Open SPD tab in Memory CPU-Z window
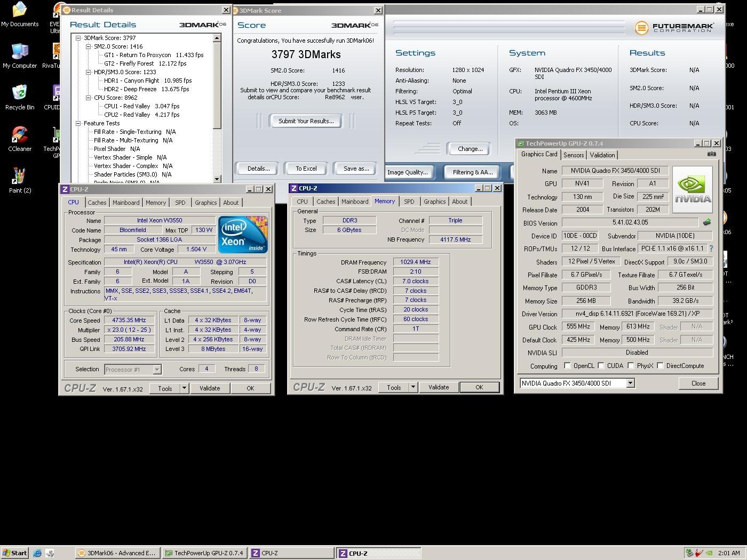The height and width of the screenshot is (560, 747). (409, 202)
